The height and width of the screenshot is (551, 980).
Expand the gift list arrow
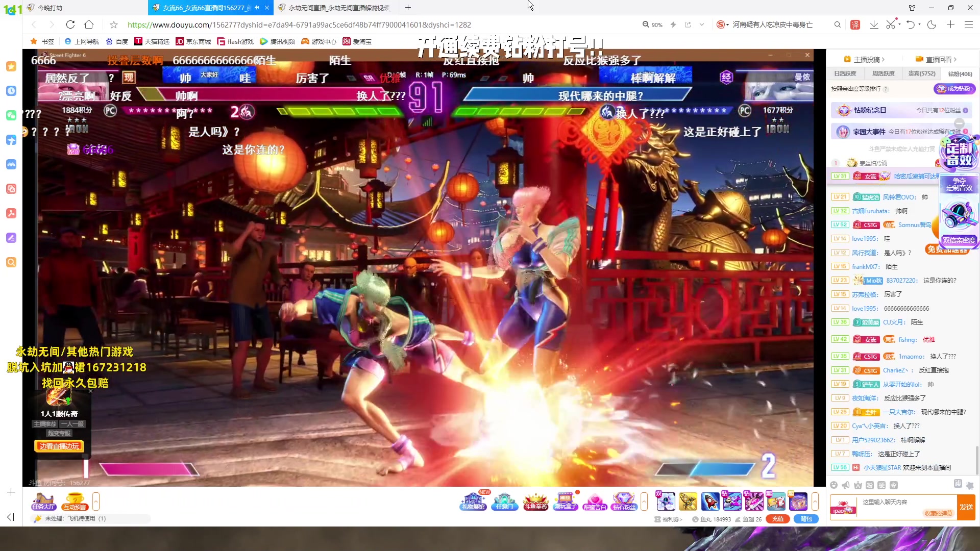(815, 502)
